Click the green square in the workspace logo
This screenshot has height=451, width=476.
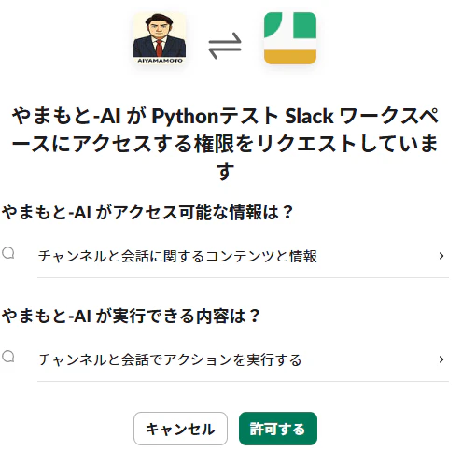tap(304, 25)
